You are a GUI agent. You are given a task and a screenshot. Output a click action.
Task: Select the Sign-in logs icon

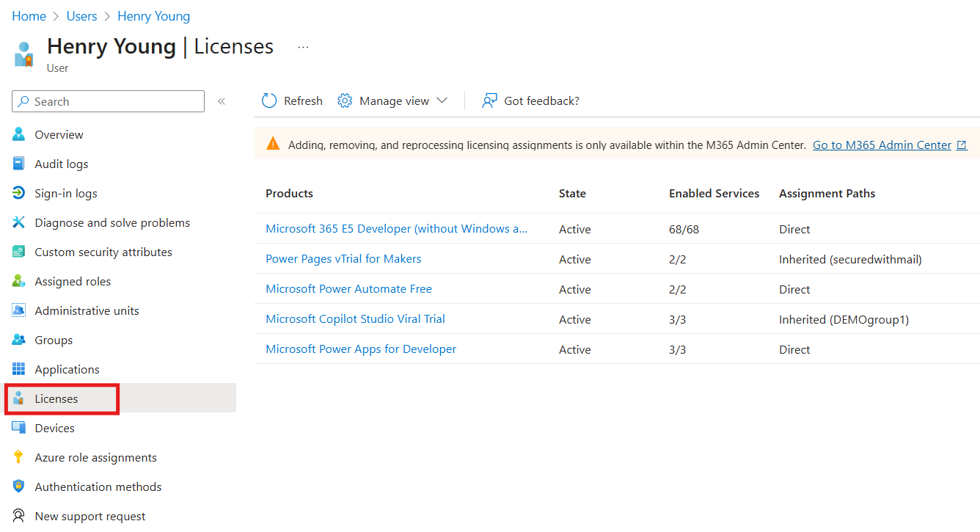[18, 193]
